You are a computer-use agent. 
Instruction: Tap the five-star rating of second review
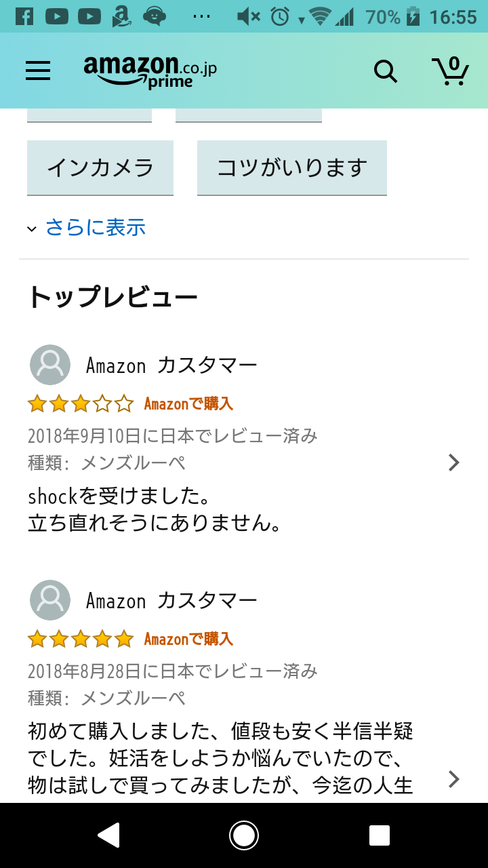[x=81, y=639]
